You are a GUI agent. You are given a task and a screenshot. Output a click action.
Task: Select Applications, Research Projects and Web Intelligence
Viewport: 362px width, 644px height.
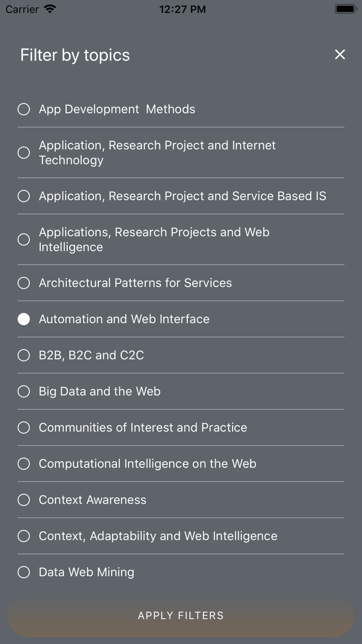point(24,240)
